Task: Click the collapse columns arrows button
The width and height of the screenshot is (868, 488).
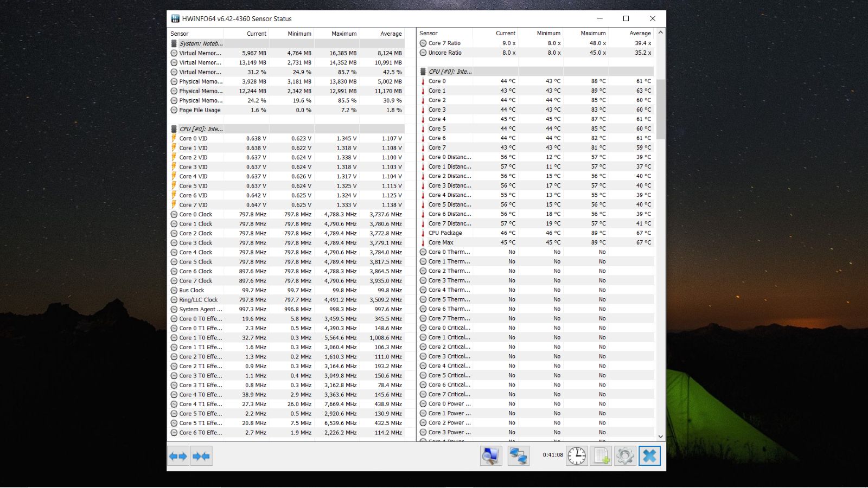Action: [201, 456]
